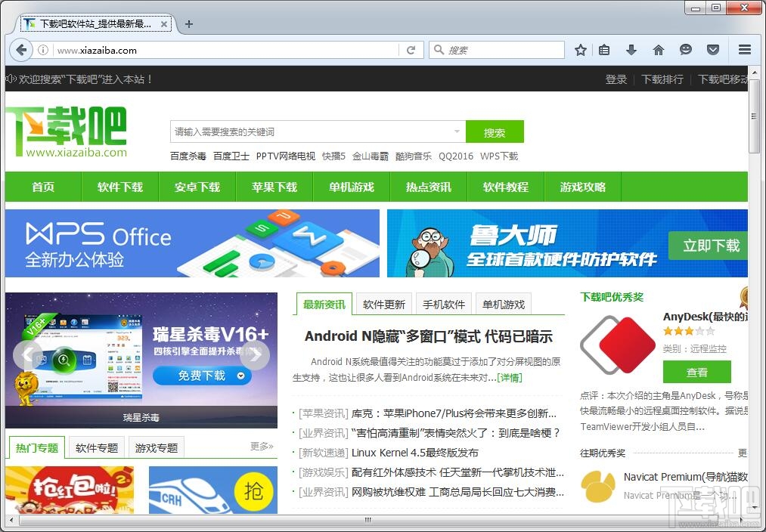766x532 pixels.
Task: Open the 苹果下载 navigation item
Action: [274, 187]
